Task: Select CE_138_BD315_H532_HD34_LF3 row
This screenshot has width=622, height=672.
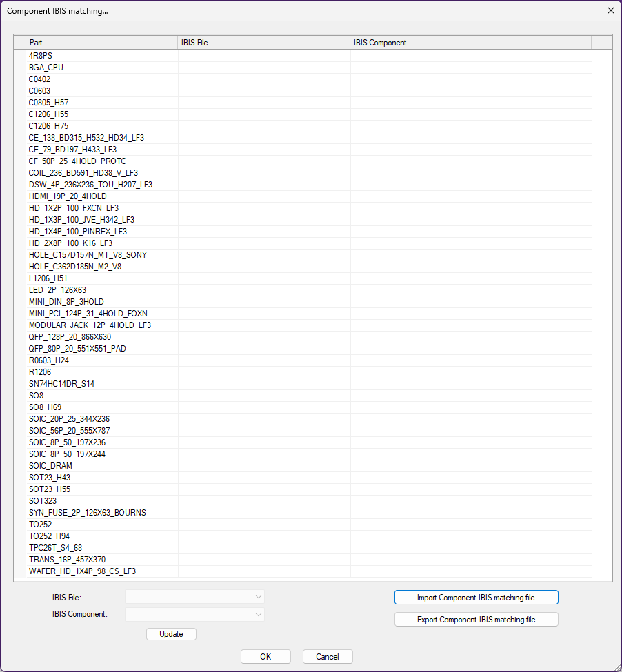Action: [86, 138]
